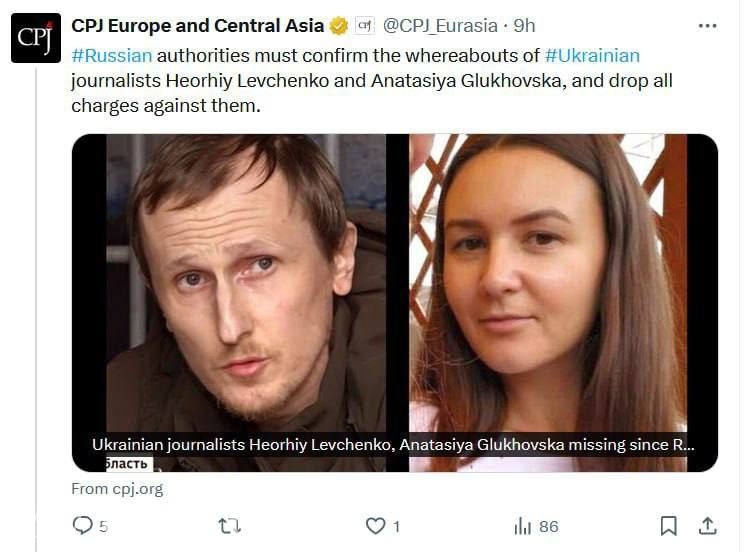Click the article headline caption overlay
The height and width of the screenshot is (552, 749).
(393, 445)
